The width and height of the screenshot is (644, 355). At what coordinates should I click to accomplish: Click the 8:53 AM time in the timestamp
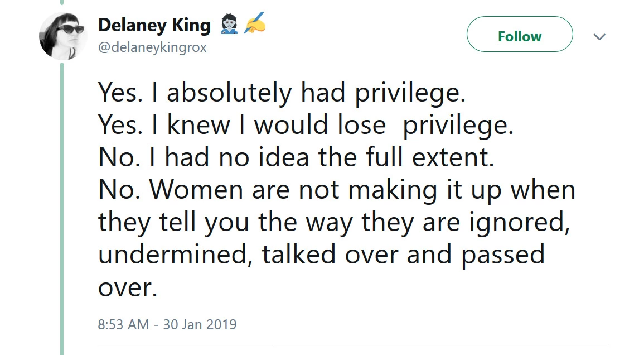point(123,324)
